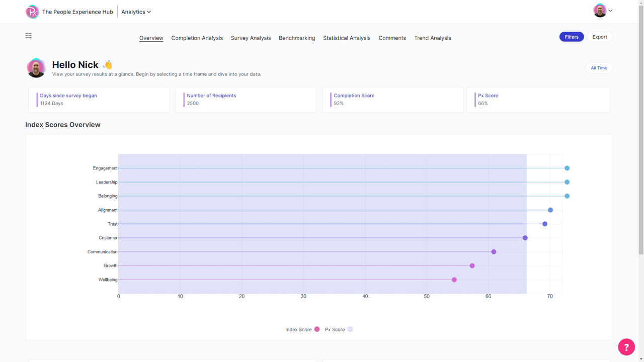Image resolution: width=644 pixels, height=362 pixels.
Task: Click the Engagement score data point
Action: [x=567, y=168]
